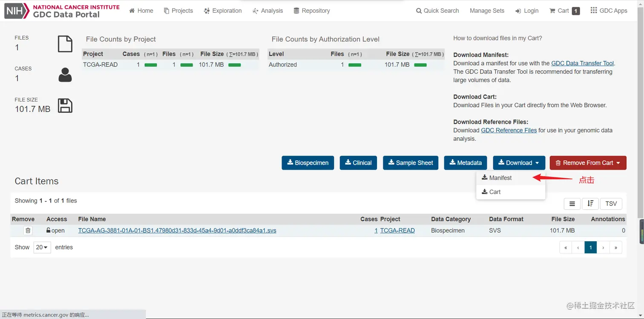
Task: Download Biospecimen data
Action: (308, 163)
